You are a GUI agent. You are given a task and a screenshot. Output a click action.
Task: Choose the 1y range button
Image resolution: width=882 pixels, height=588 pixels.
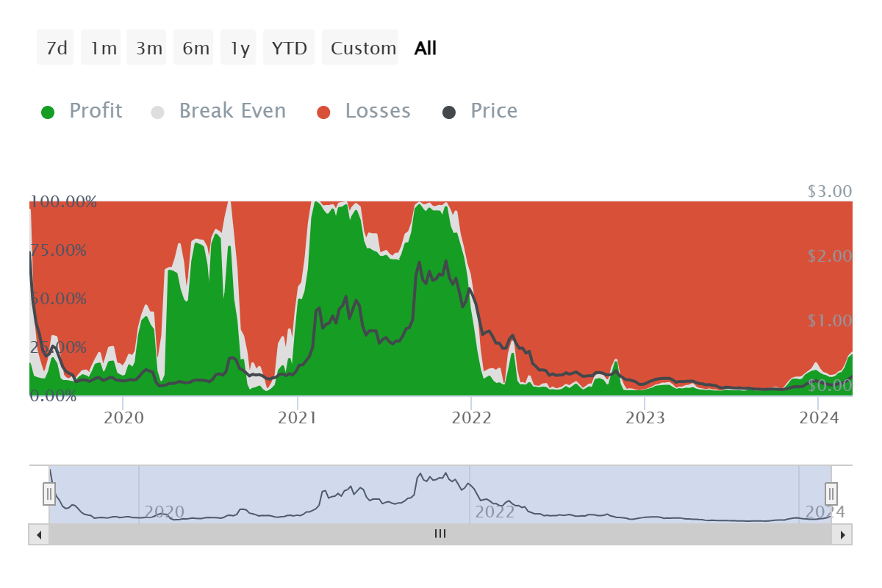click(239, 48)
